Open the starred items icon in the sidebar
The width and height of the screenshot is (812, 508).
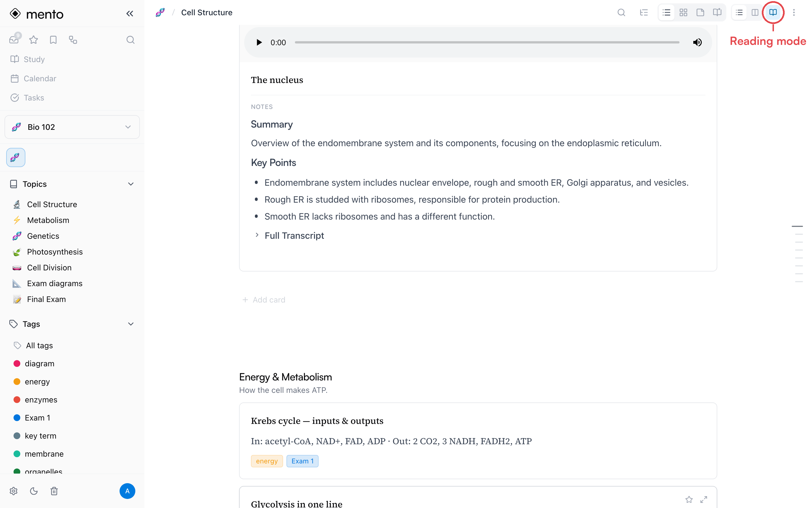point(34,40)
